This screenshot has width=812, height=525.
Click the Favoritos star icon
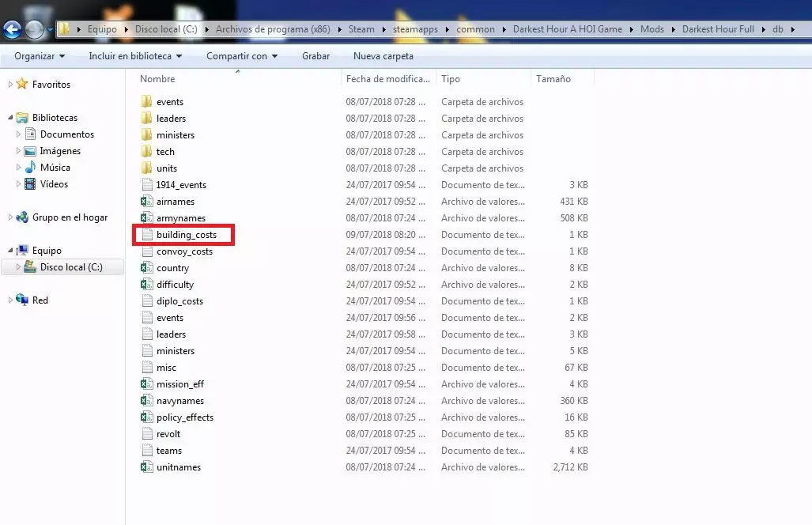(22, 84)
